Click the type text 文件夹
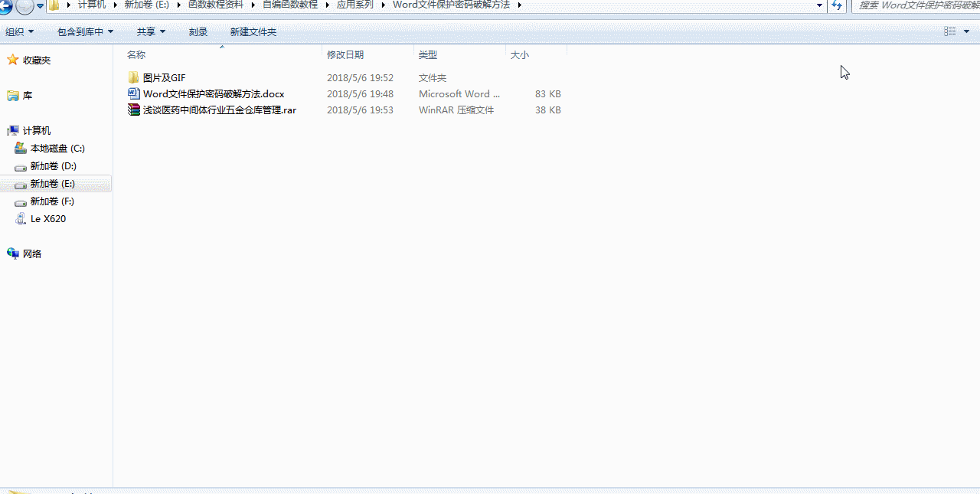 tap(433, 77)
